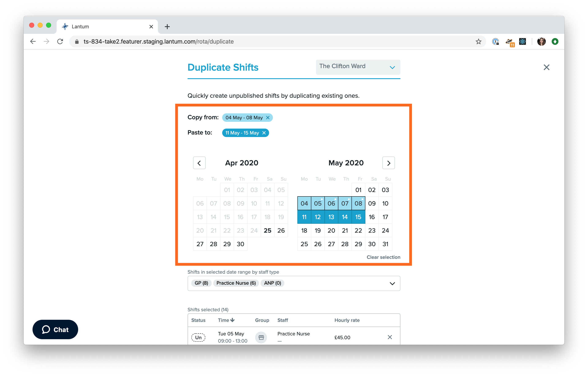Viewport: 588px width, 376px height.
Task: Select April 27 in calendar
Action: [x=200, y=244]
